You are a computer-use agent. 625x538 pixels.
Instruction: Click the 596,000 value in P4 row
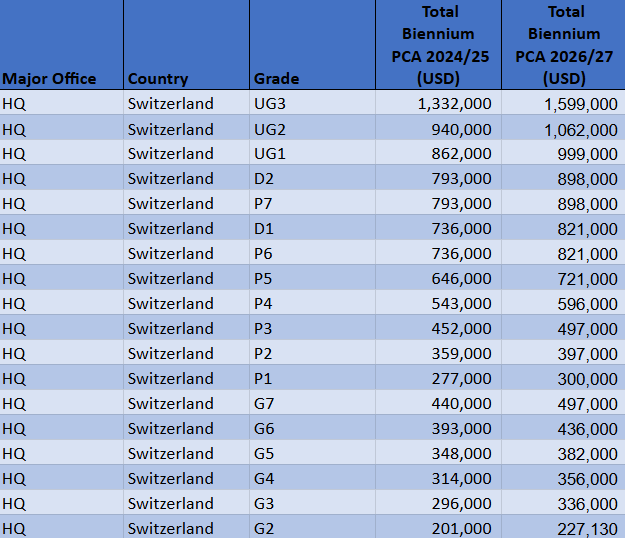(x=587, y=304)
